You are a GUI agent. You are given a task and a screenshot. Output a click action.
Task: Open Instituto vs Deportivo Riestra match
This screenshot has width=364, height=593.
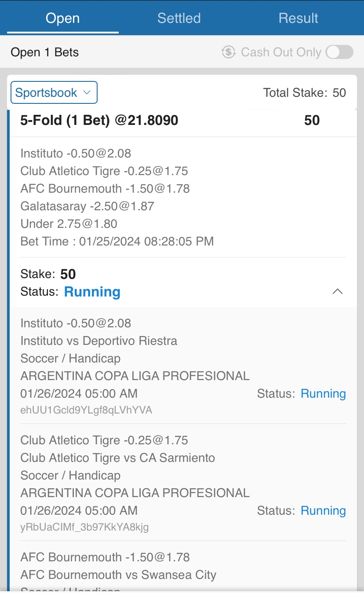click(x=99, y=341)
